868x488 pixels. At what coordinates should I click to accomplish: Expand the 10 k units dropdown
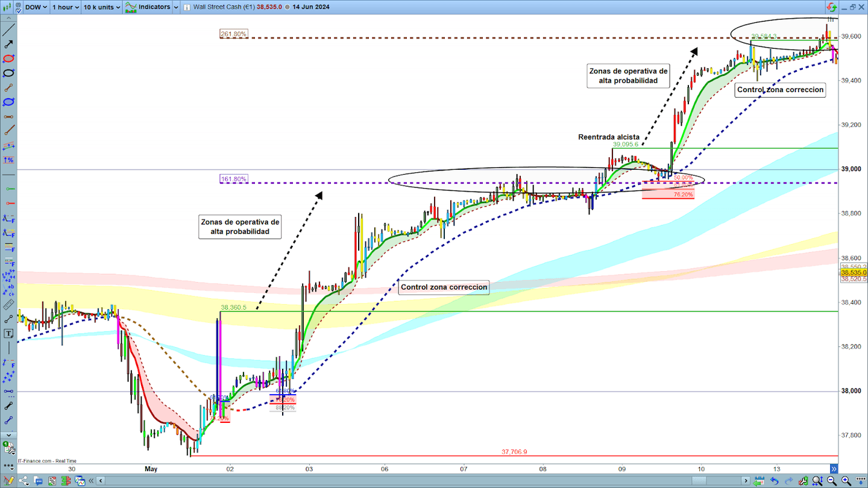click(101, 7)
